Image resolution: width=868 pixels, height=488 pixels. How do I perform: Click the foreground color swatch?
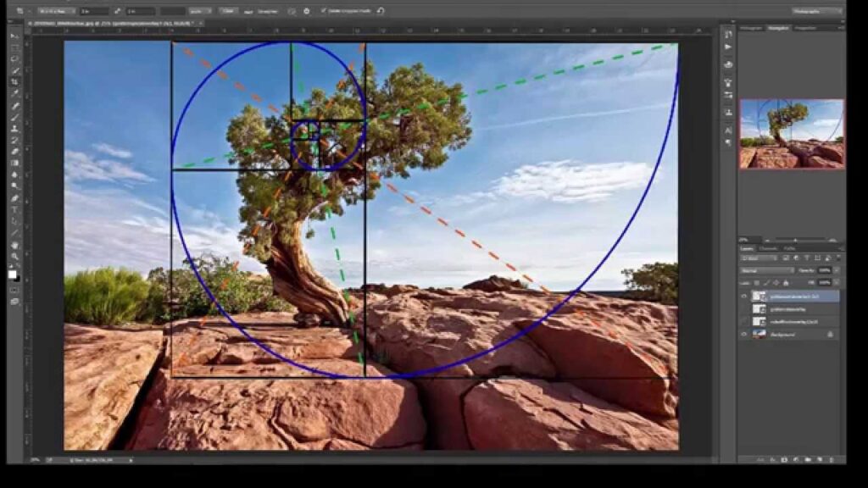pyautogui.click(x=13, y=274)
